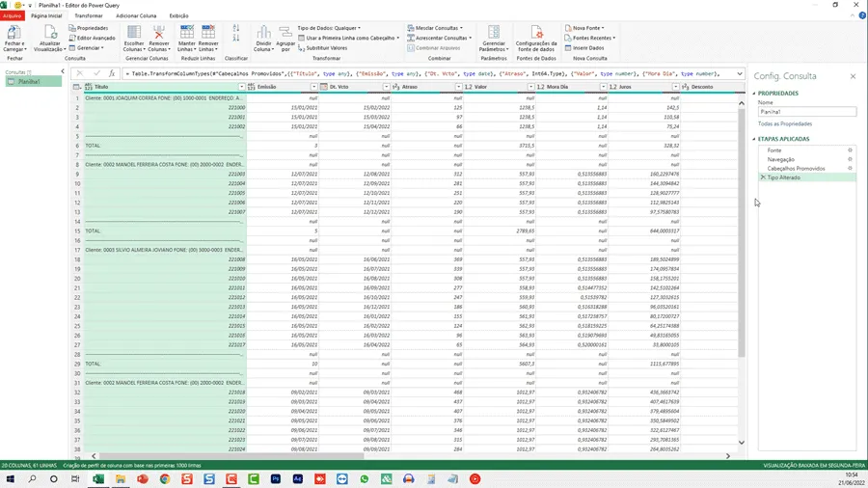This screenshot has width=868, height=488.
Task: Open the Fontes Recentes dropdown
Action: tap(590, 38)
